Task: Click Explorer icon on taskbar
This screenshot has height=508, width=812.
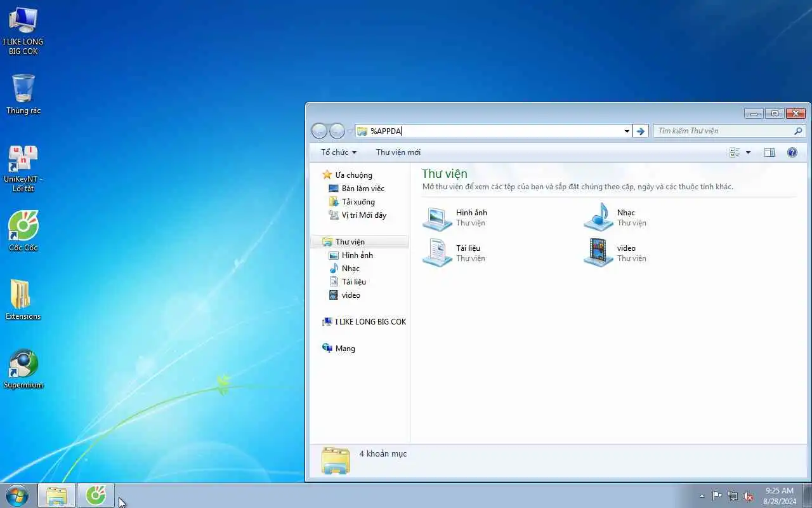Action: click(x=56, y=495)
